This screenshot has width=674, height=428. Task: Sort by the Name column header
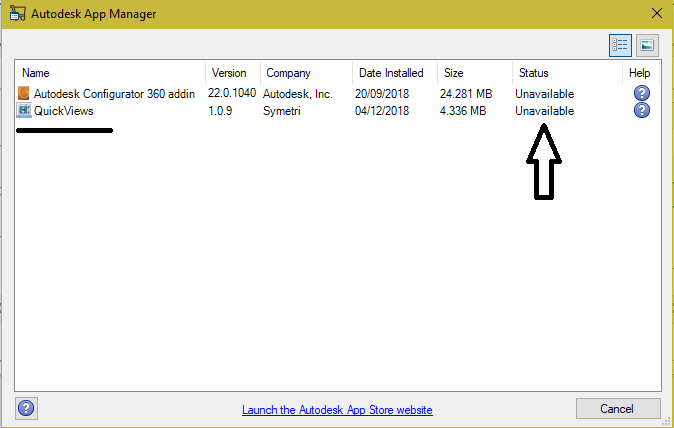pos(36,73)
